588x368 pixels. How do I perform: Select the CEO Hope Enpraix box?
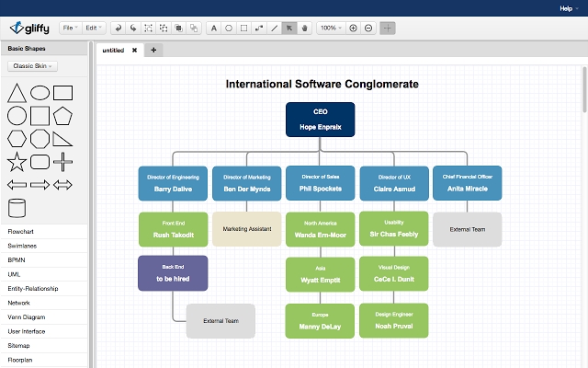coord(320,119)
